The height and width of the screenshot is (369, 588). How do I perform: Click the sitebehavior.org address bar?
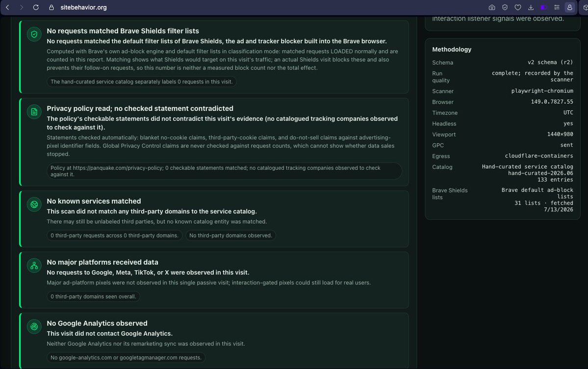[83, 7]
